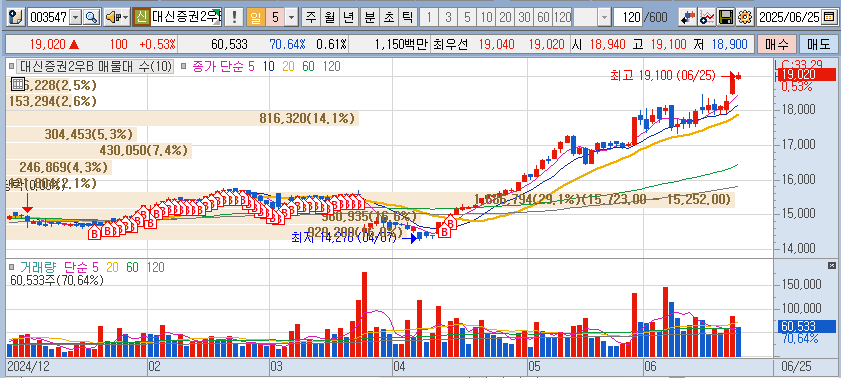
Task: Click the chart compare arrows icon
Action: pos(688,17)
